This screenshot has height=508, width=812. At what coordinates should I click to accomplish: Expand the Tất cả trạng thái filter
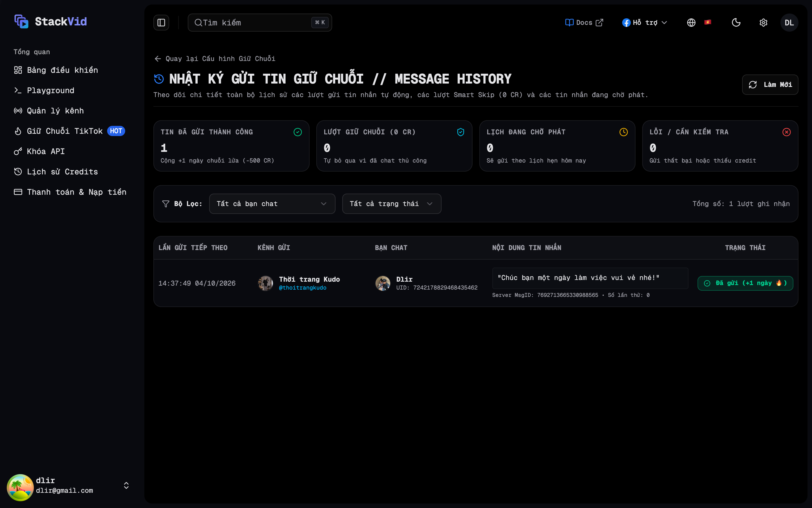pyautogui.click(x=392, y=203)
